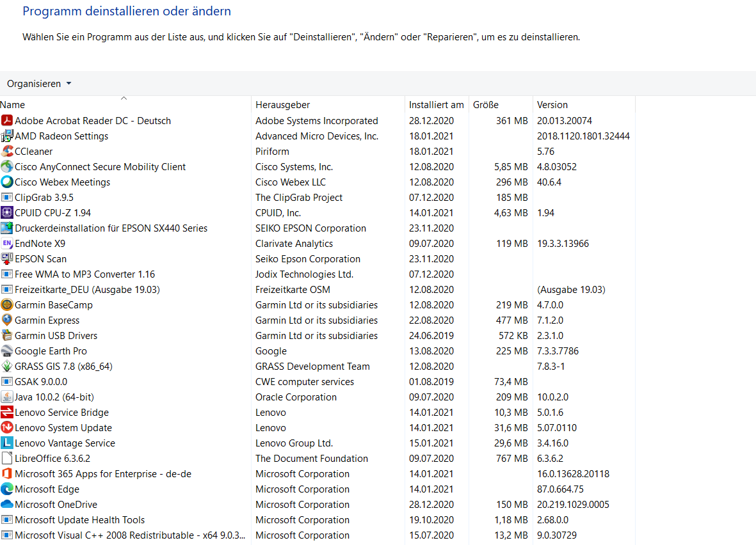Select the GRASS GIS 7.8 icon
The image size is (756, 545).
coord(7,367)
